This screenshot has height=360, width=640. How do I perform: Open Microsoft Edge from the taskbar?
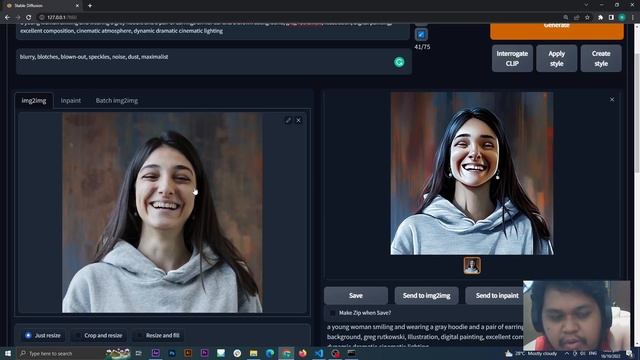click(270, 353)
